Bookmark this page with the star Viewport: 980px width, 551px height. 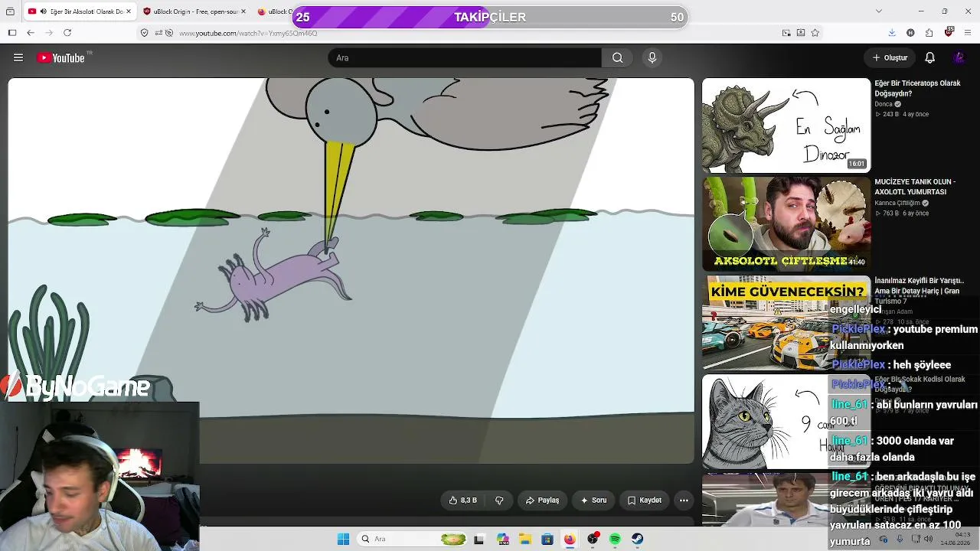815,33
